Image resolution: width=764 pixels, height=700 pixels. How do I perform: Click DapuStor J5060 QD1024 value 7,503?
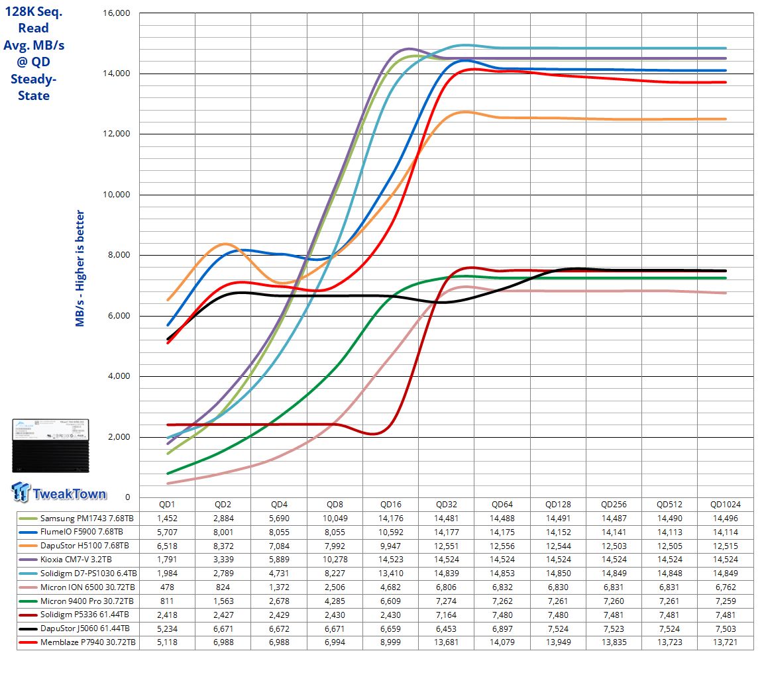pos(726,629)
